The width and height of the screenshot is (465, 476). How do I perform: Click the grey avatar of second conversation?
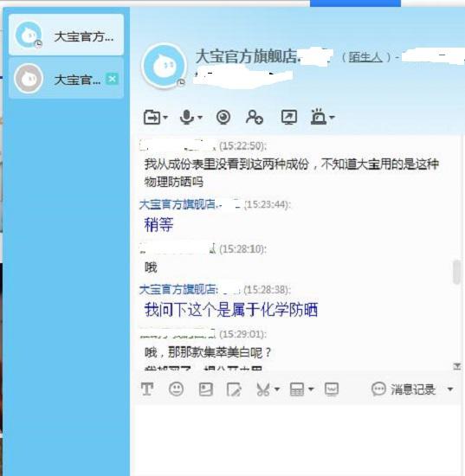tap(29, 79)
